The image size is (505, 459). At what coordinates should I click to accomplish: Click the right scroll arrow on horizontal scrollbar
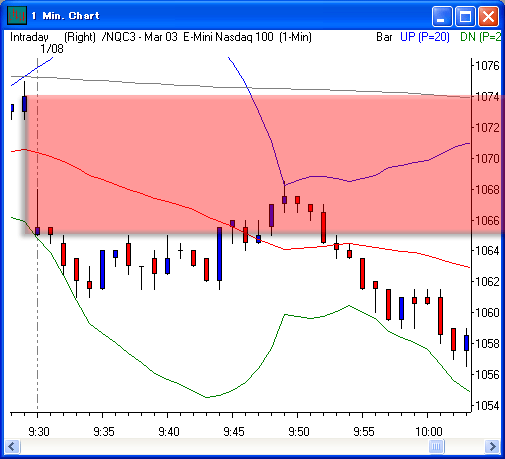(x=492, y=446)
